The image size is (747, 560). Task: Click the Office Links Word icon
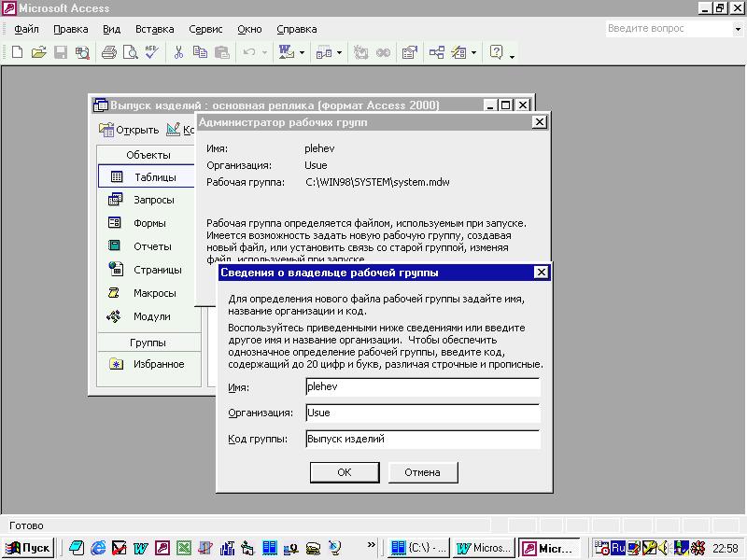287,52
